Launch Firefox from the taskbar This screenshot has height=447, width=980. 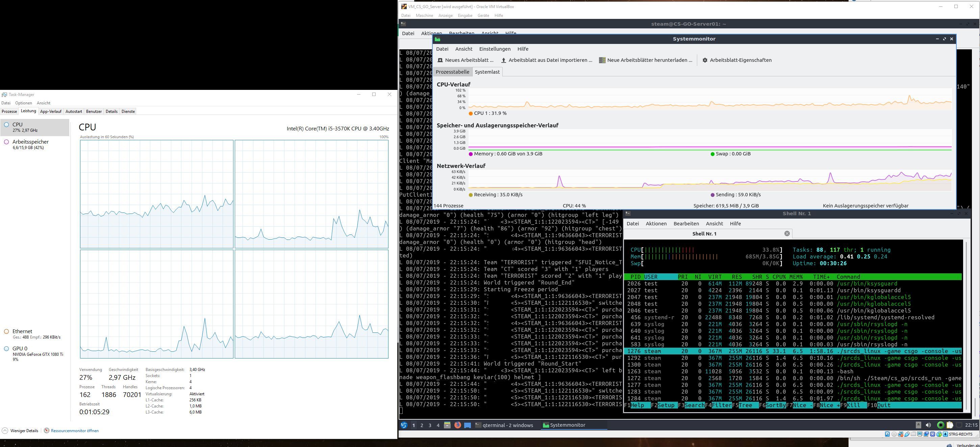tap(458, 425)
